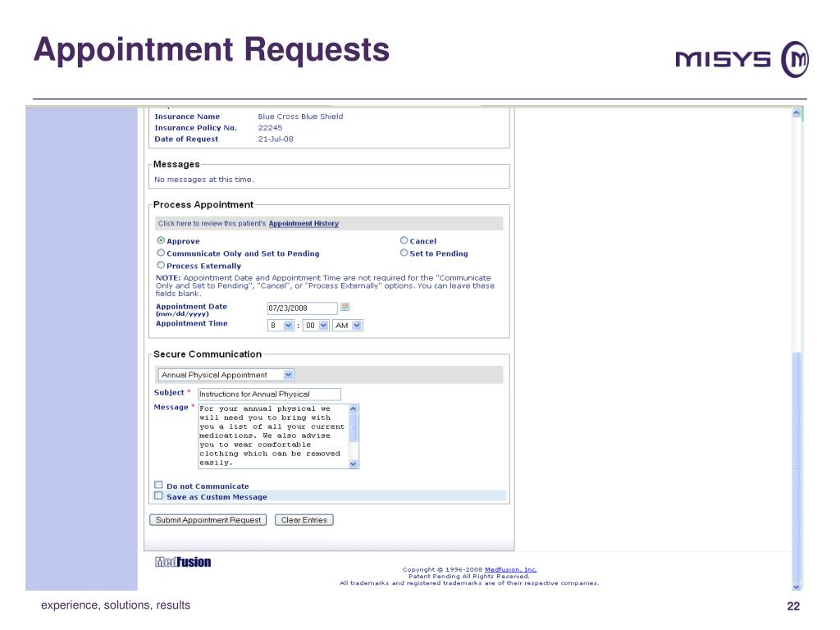The image size is (840, 630).
Task: Click the page vertical scrollbar thumb
Action: pyautogui.click(x=797, y=466)
